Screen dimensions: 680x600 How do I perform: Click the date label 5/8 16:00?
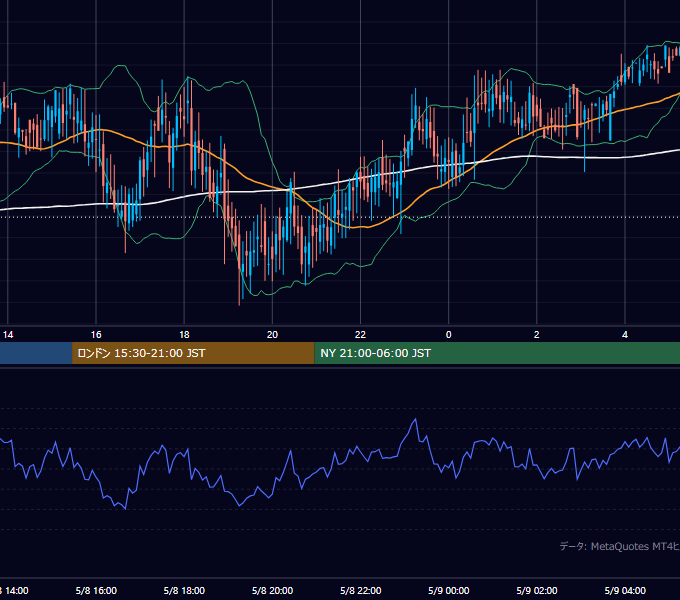coord(96,590)
